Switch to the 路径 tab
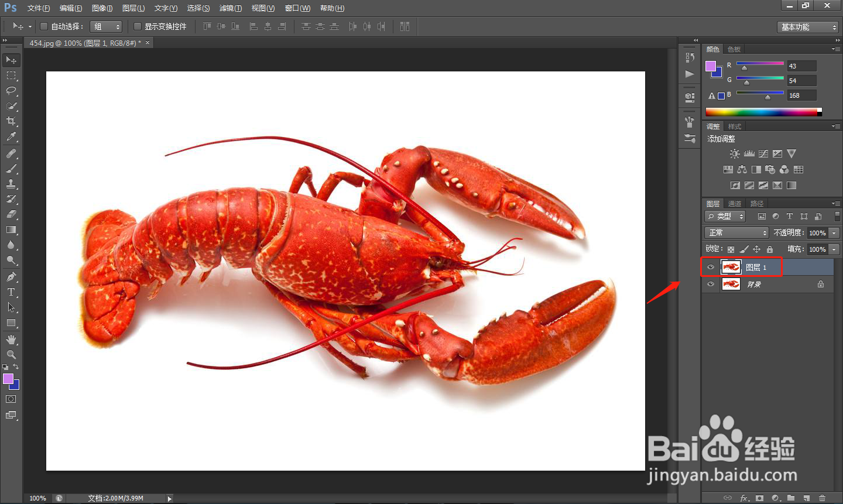The width and height of the screenshot is (843, 504). click(757, 204)
